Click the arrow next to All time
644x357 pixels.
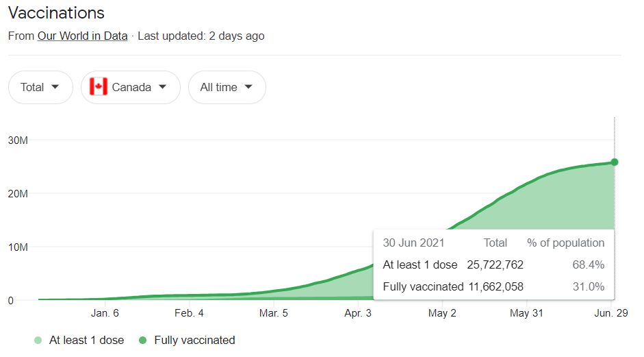[x=248, y=87]
